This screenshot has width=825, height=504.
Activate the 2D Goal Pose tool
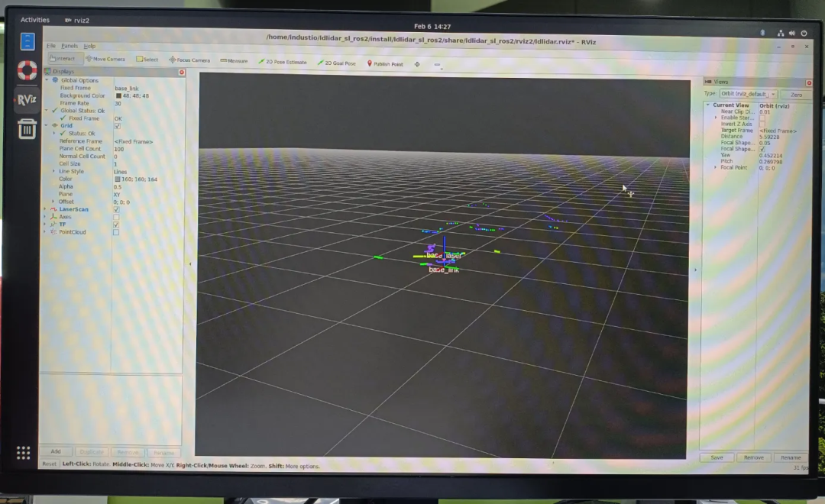point(337,63)
